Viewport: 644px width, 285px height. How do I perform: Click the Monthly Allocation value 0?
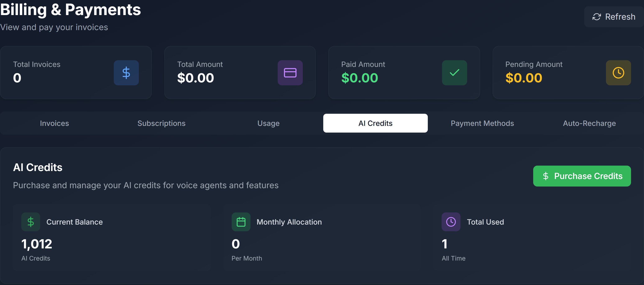click(x=235, y=244)
